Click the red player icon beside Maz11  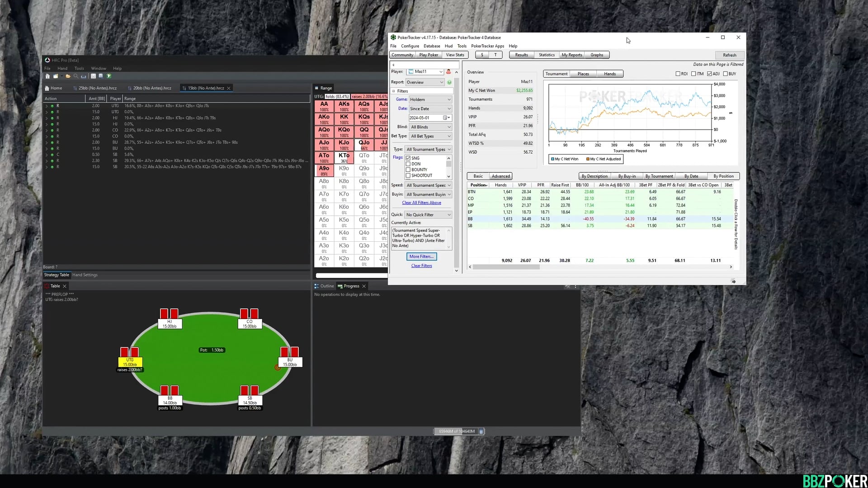coord(448,71)
